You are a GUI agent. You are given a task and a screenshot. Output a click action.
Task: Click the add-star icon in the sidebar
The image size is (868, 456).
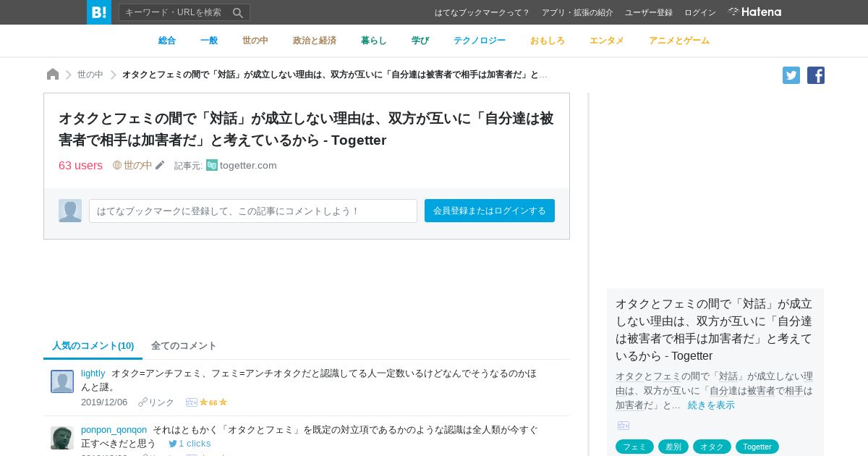(x=624, y=426)
